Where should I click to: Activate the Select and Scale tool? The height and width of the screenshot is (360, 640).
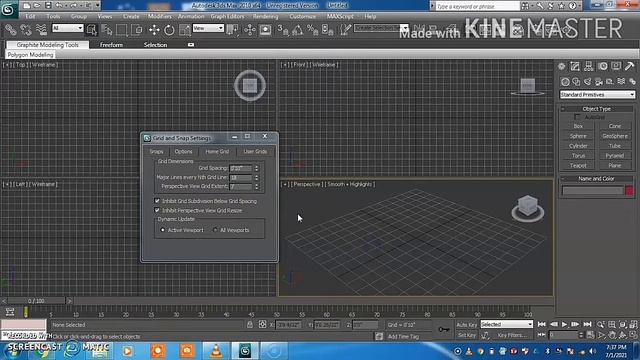(x=184, y=29)
